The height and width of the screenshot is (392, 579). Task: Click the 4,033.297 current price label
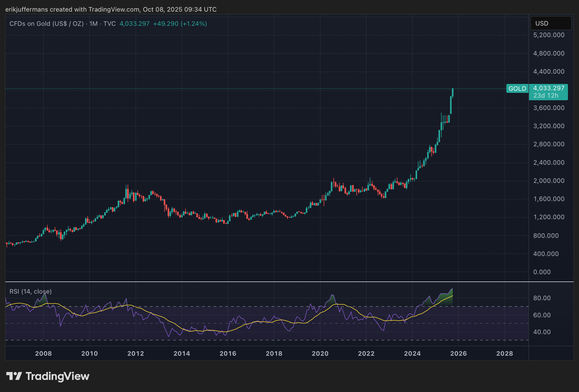click(x=548, y=88)
